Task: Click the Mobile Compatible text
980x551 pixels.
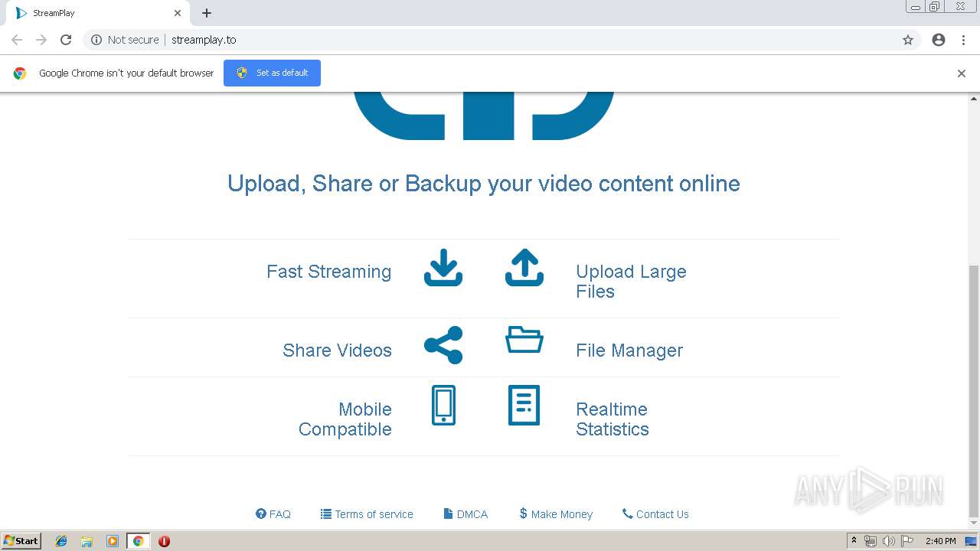Action: click(345, 419)
